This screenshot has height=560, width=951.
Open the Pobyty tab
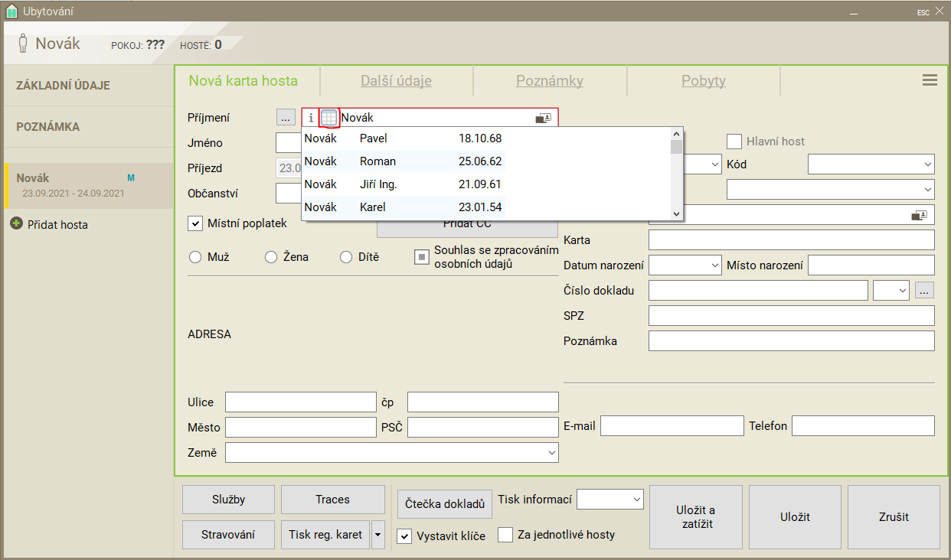(x=703, y=81)
